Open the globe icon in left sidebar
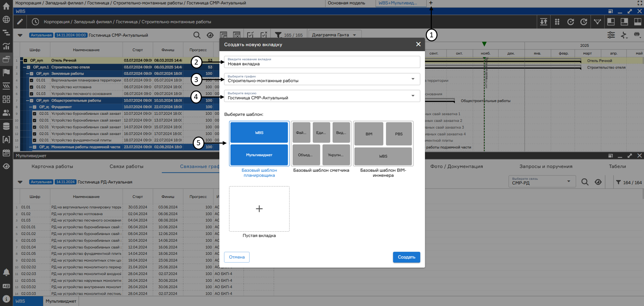 point(6,19)
